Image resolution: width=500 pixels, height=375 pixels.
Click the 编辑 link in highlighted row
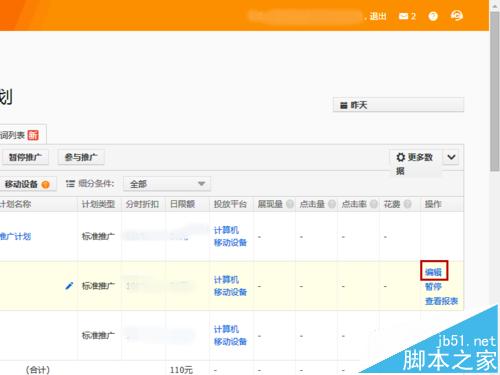[433, 272]
